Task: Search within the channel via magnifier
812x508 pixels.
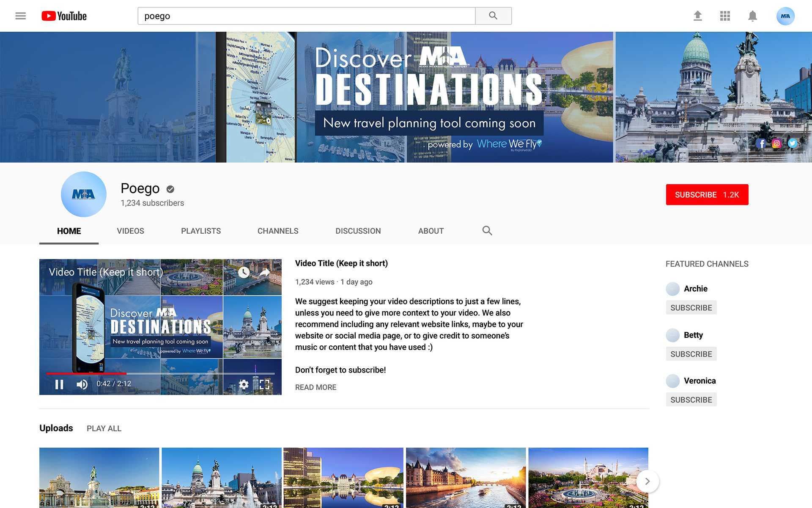Action: pyautogui.click(x=487, y=231)
